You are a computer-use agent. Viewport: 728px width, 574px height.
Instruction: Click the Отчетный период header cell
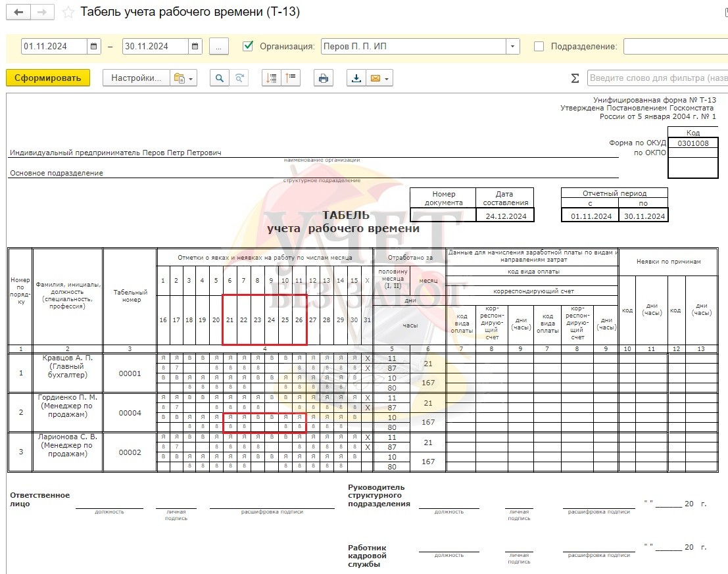pos(614,193)
